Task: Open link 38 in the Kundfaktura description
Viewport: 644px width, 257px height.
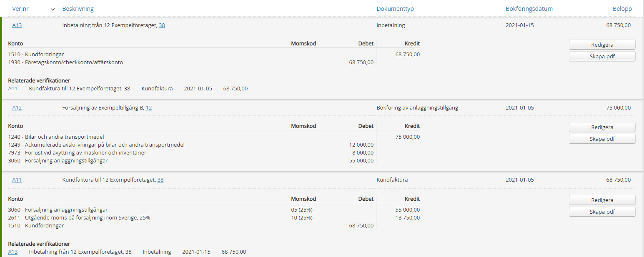Action: 160,180
